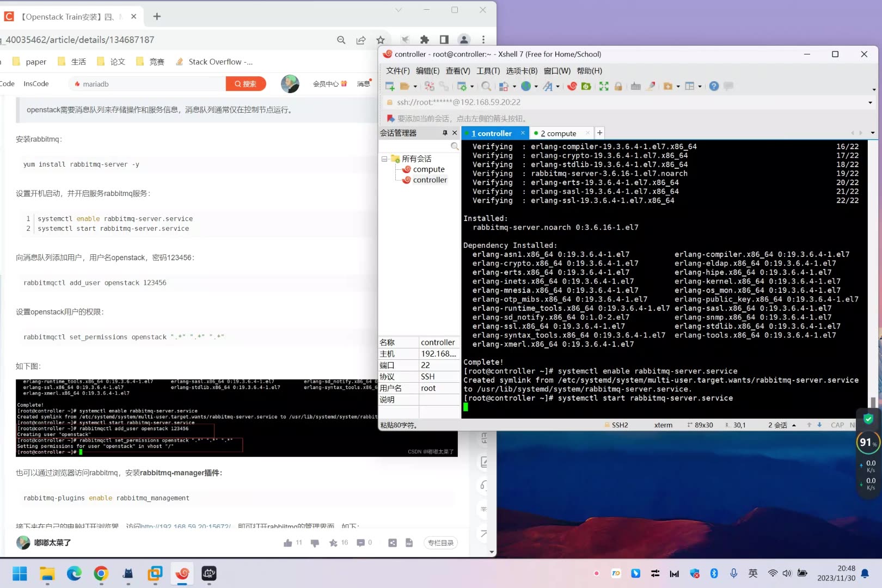Toggle fullscreen mode icon in Xshell
The width and height of the screenshot is (882, 588).
tap(604, 86)
